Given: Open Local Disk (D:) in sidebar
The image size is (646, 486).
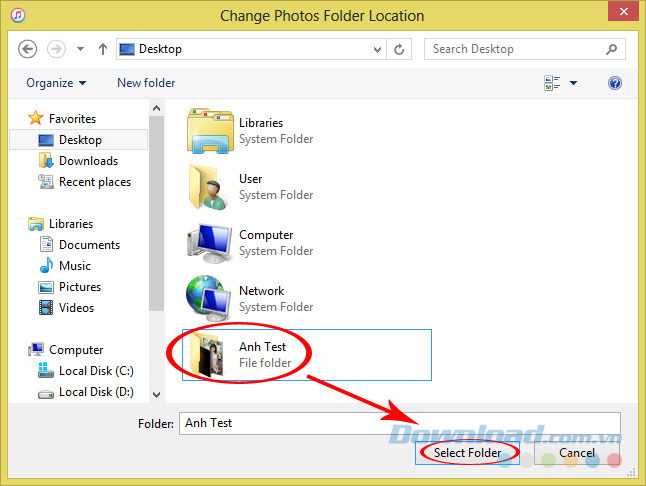Looking at the screenshot, I should pyautogui.click(x=96, y=392).
